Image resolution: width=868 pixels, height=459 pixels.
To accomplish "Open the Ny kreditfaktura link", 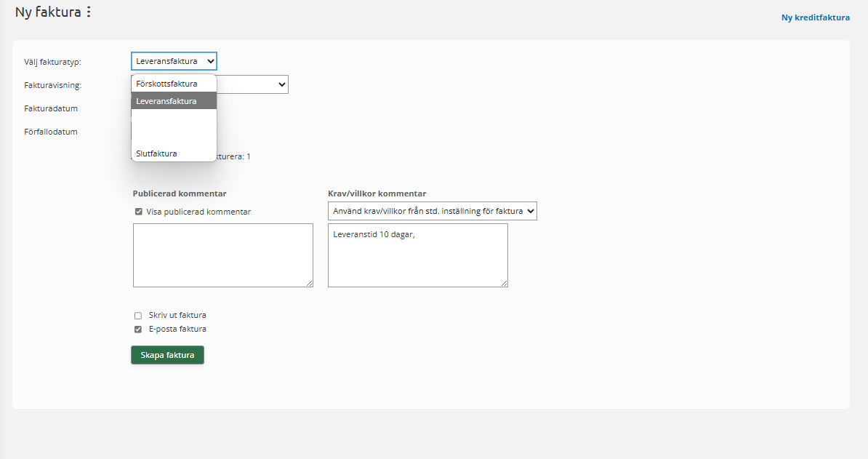I will 815,17.
